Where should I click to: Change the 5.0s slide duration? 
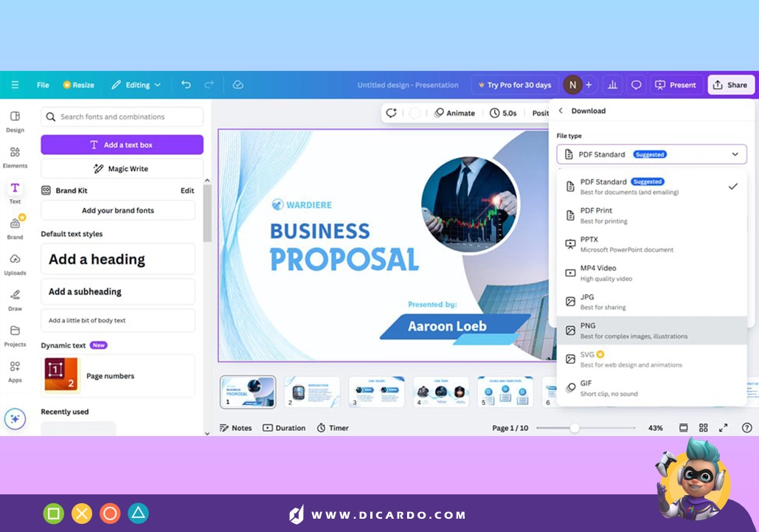pos(503,113)
